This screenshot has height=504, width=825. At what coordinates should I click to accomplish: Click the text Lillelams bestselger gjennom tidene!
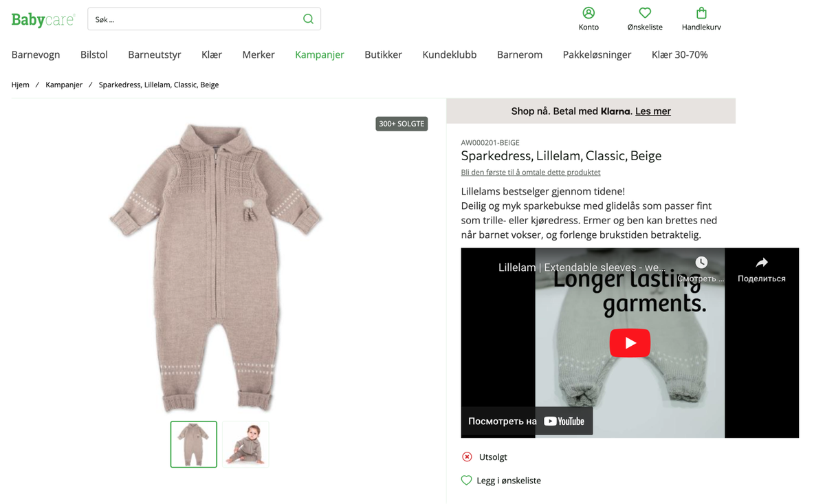coord(543,191)
